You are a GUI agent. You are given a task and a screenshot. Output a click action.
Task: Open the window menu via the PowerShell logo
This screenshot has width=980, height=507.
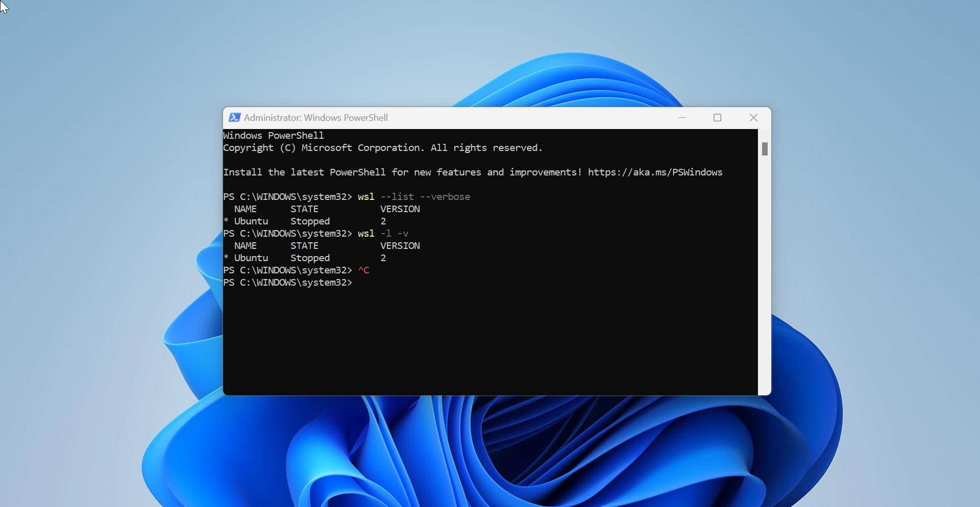tap(235, 117)
